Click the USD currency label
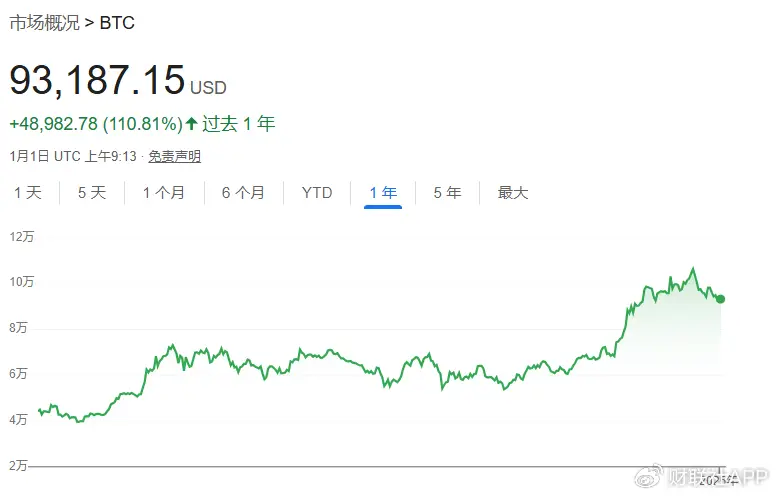This screenshot has height=496, width=776. (208, 88)
